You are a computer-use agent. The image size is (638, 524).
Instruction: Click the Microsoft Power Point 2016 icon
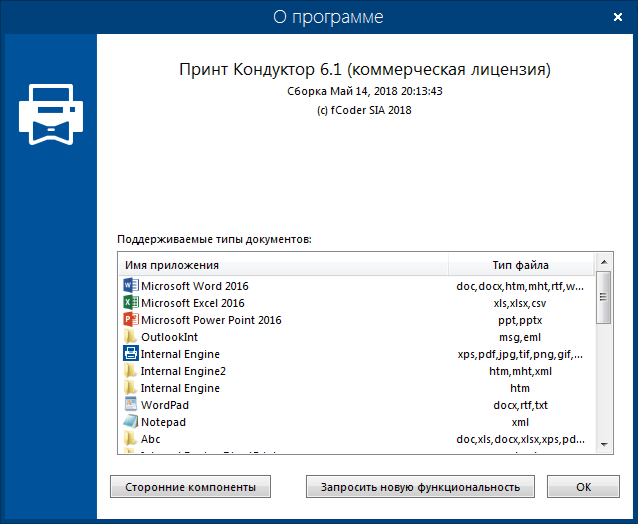[x=130, y=320]
